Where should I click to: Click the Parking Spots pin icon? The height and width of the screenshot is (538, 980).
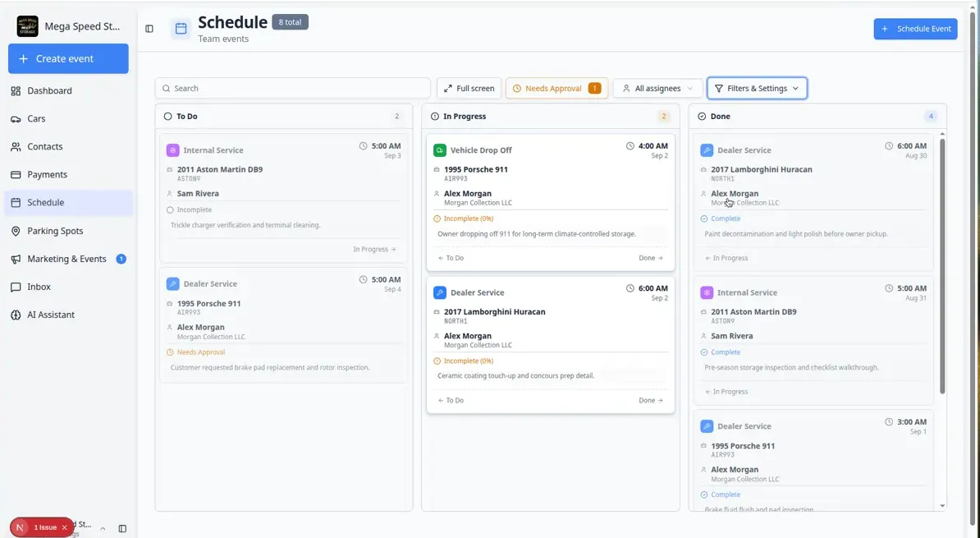(16, 231)
